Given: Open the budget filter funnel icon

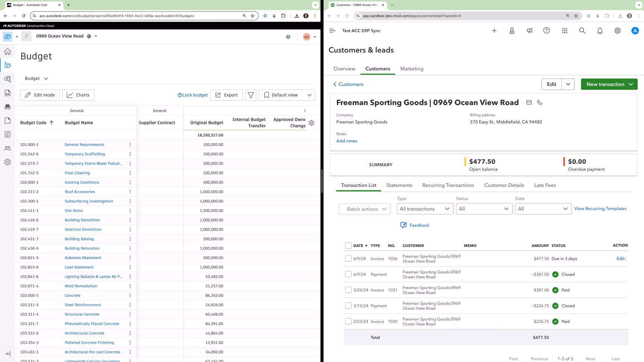Looking at the screenshot, I should click(251, 95).
